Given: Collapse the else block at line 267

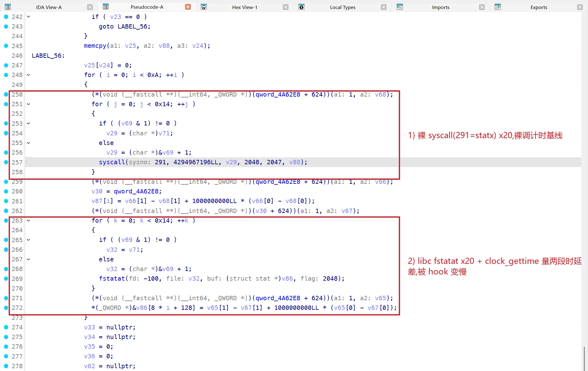Looking at the screenshot, I should (x=29, y=259).
